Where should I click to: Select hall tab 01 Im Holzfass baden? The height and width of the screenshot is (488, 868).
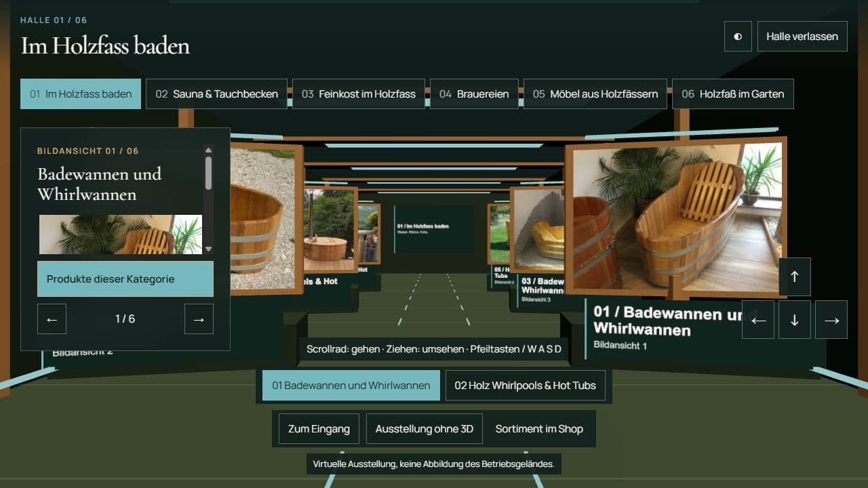point(81,94)
